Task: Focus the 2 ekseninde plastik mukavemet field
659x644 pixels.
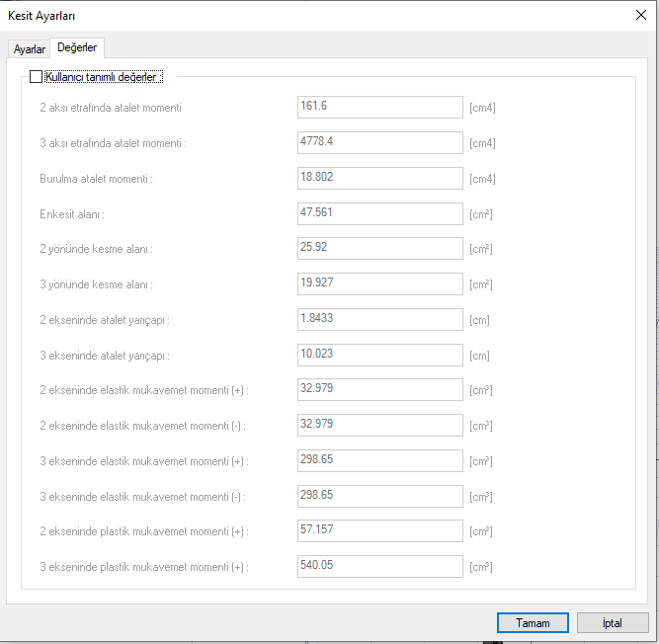Action: coord(379,531)
